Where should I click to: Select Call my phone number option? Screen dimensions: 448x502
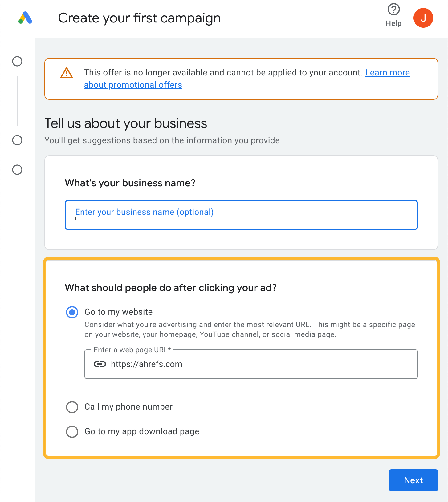pos(72,407)
